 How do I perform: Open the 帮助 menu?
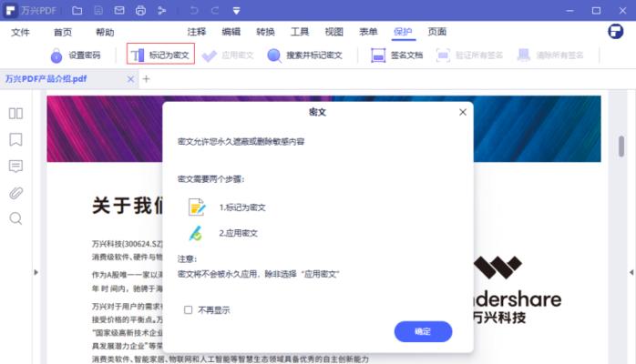pyautogui.click(x=105, y=32)
